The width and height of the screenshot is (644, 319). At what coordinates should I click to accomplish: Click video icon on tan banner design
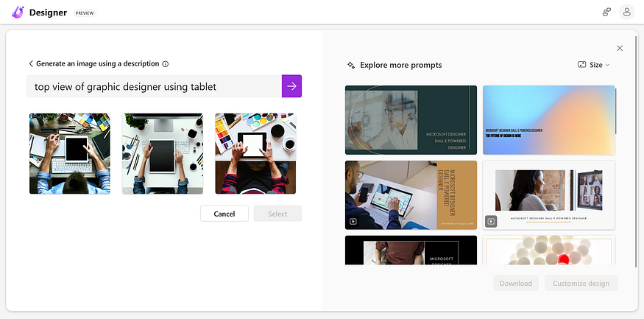pos(353,222)
